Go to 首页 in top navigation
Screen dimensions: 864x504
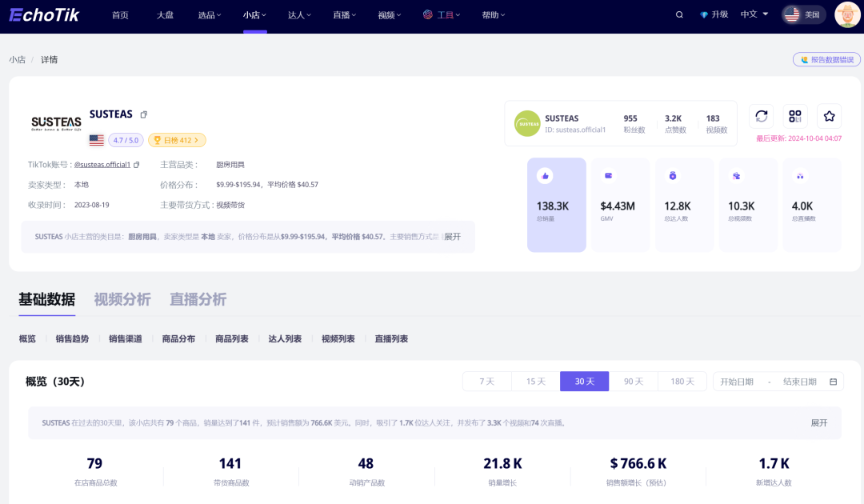(120, 15)
